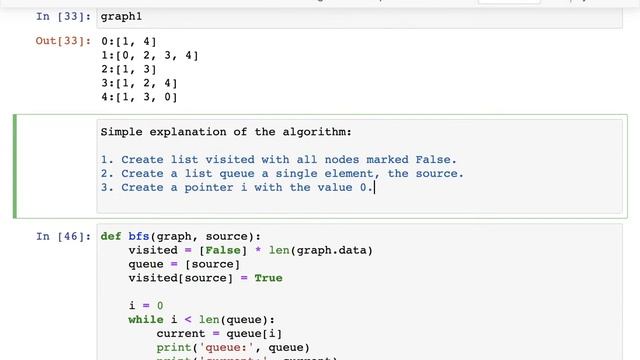Click the 'visited = [False] * len(graph.data)' line
Image resolution: width=640 pixels, height=360 pixels.
click(251, 250)
